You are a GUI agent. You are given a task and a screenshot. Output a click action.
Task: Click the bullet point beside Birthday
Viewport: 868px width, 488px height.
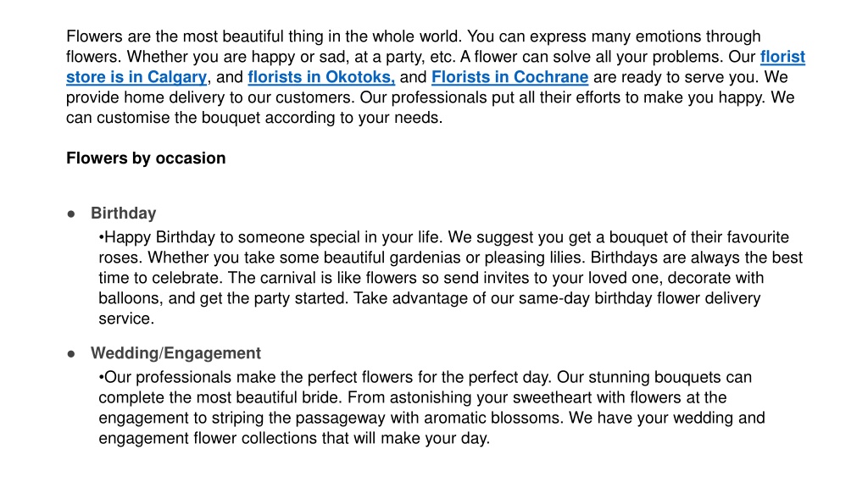(71, 214)
